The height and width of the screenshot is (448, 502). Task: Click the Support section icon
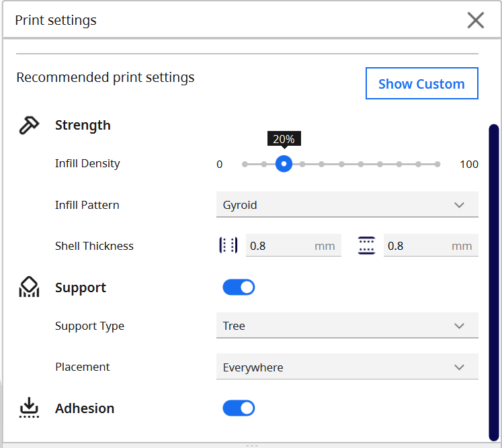coord(29,287)
